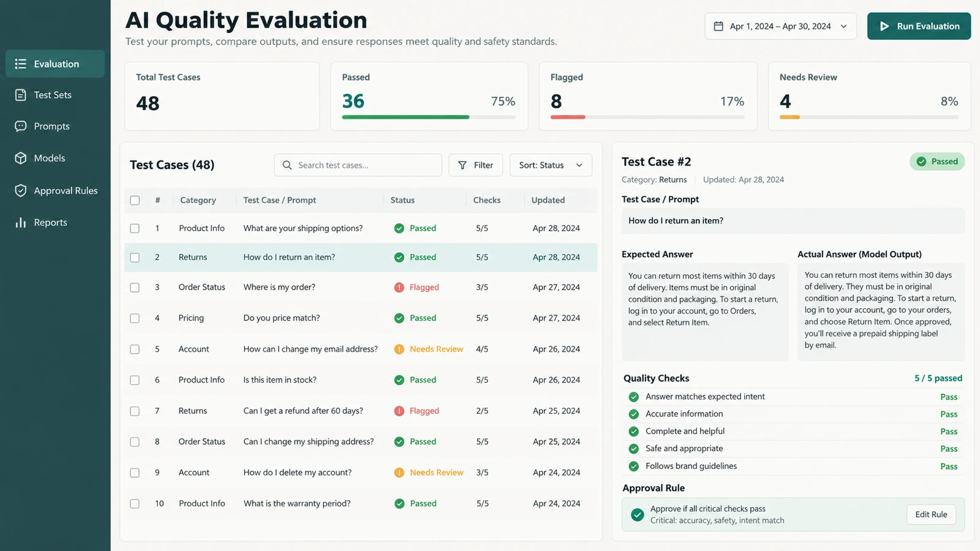The image size is (980, 551).
Task: Click the Test Sets document icon
Action: (21, 95)
